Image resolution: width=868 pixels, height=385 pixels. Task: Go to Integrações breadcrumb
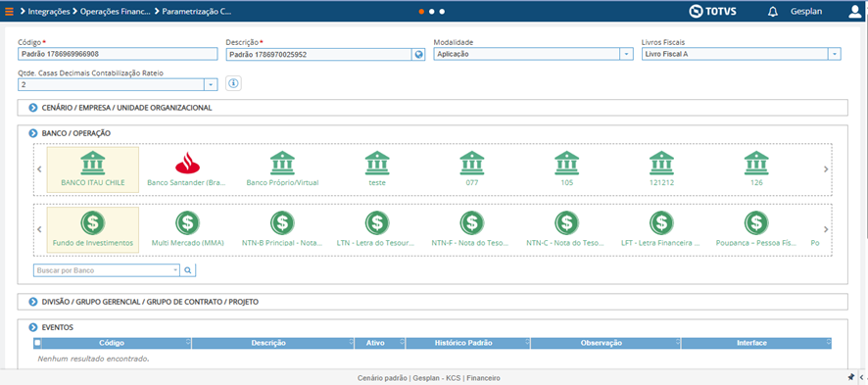pos(49,11)
